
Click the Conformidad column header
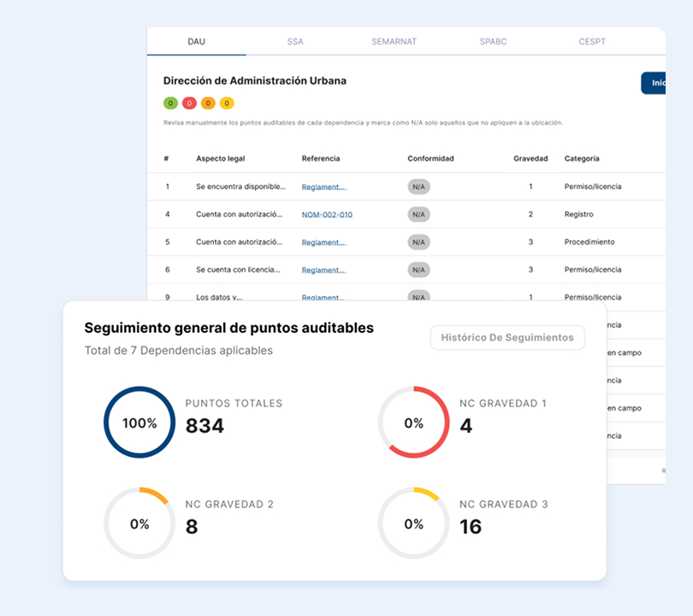pyautogui.click(x=431, y=158)
